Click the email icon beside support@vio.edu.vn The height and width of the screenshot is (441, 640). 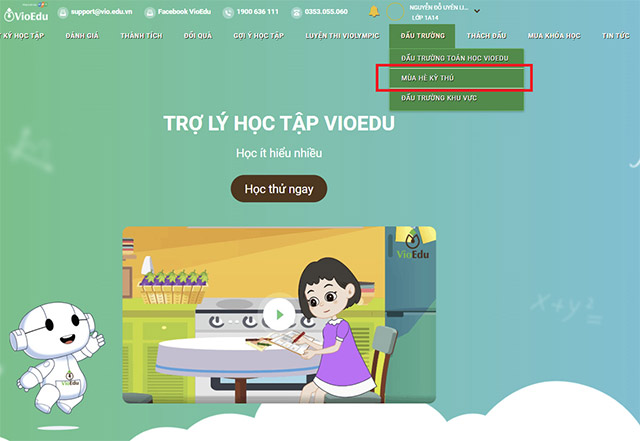coord(63,13)
